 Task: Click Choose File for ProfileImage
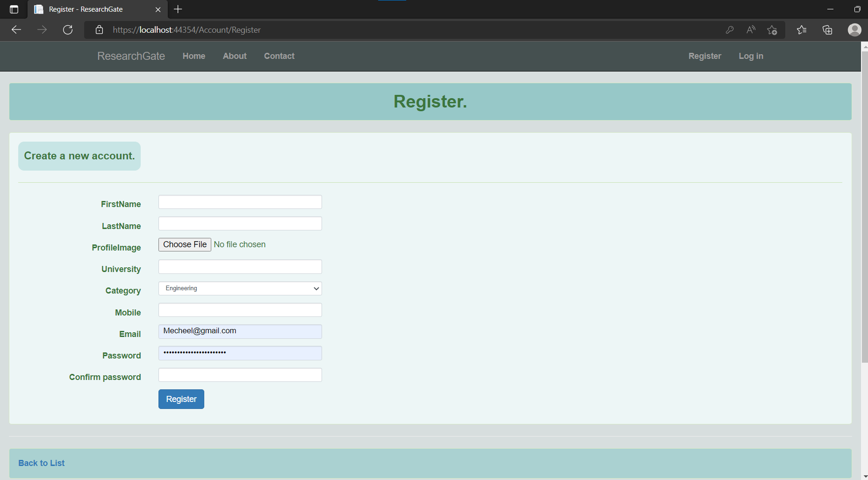pyautogui.click(x=185, y=244)
